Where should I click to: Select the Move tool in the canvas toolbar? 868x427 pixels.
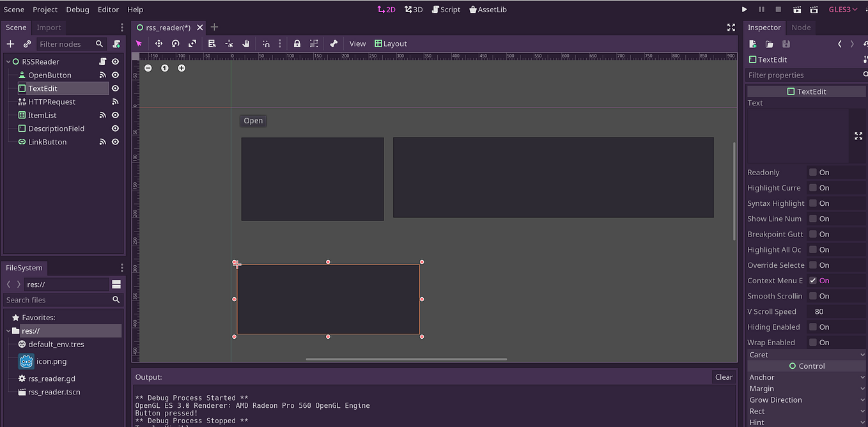point(159,43)
